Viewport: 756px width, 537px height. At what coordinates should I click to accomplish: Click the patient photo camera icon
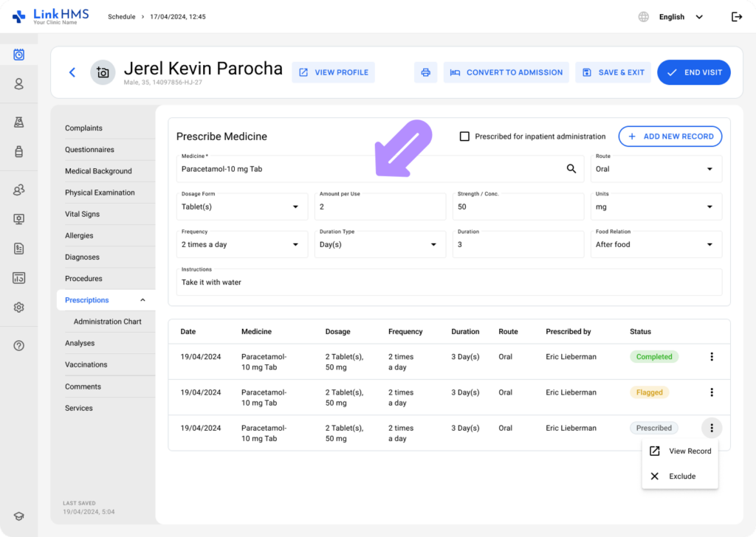point(103,72)
